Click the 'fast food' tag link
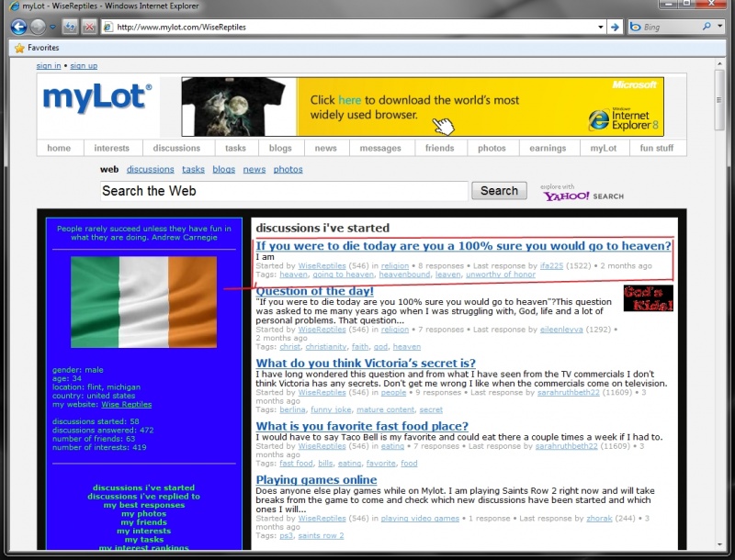 coord(296,464)
